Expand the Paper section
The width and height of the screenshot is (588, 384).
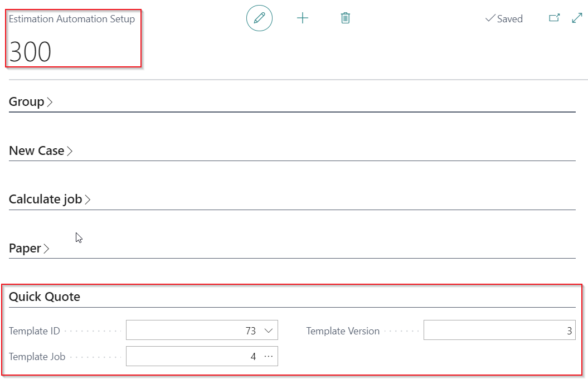pos(29,248)
